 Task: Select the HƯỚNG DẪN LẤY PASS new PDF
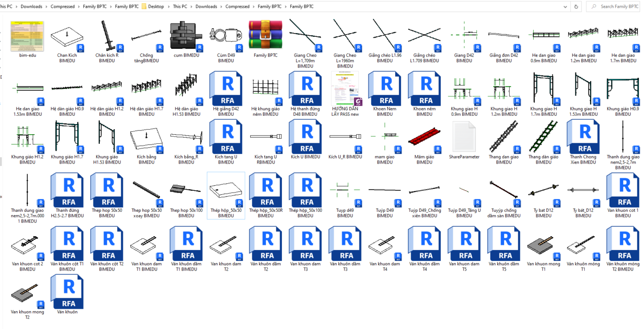(345, 89)
